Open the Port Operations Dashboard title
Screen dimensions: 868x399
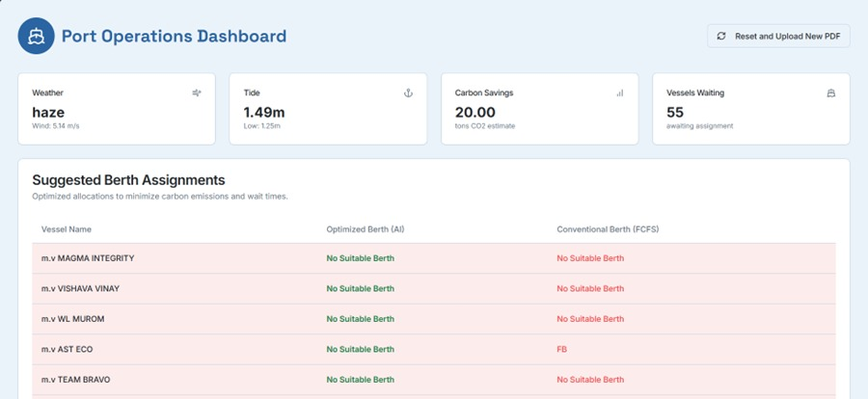tap(174, 37)
